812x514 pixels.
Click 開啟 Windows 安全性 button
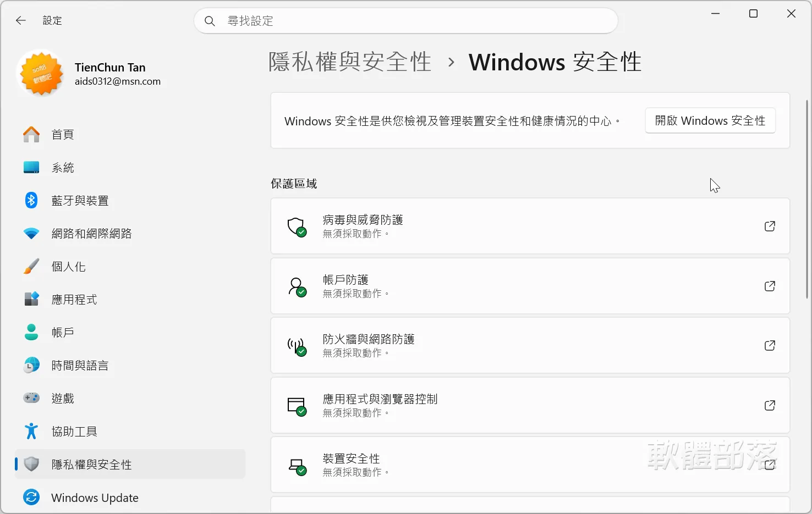(710, 121)
